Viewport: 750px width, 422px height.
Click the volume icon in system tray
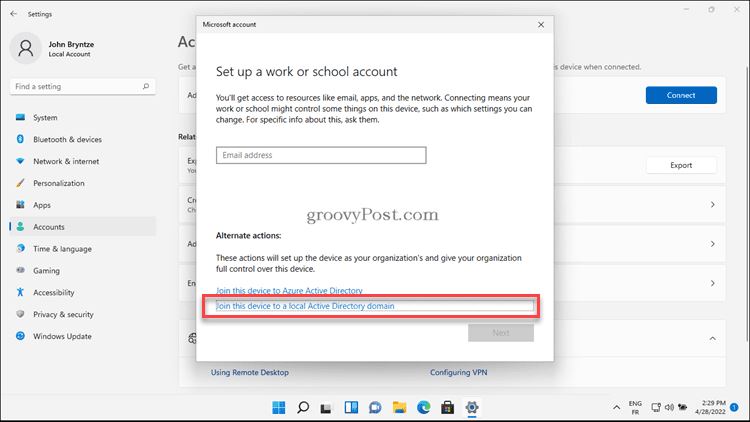point(669,408)
